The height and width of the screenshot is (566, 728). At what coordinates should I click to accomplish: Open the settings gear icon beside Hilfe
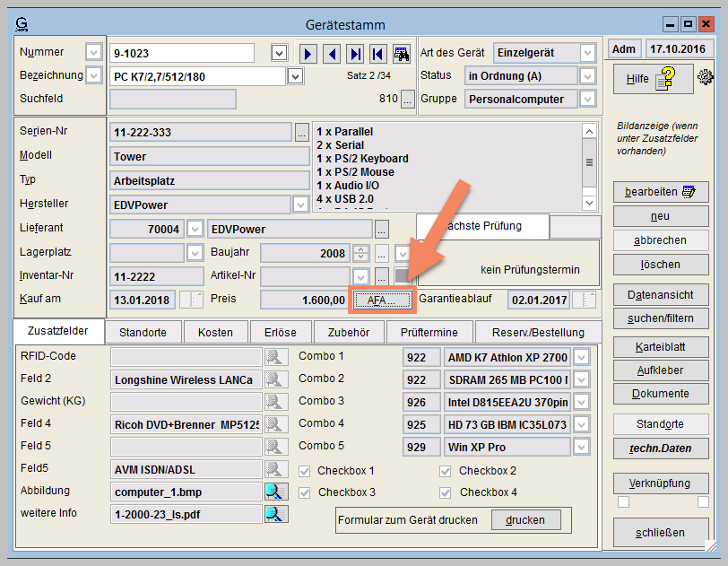tap(706, 78)
